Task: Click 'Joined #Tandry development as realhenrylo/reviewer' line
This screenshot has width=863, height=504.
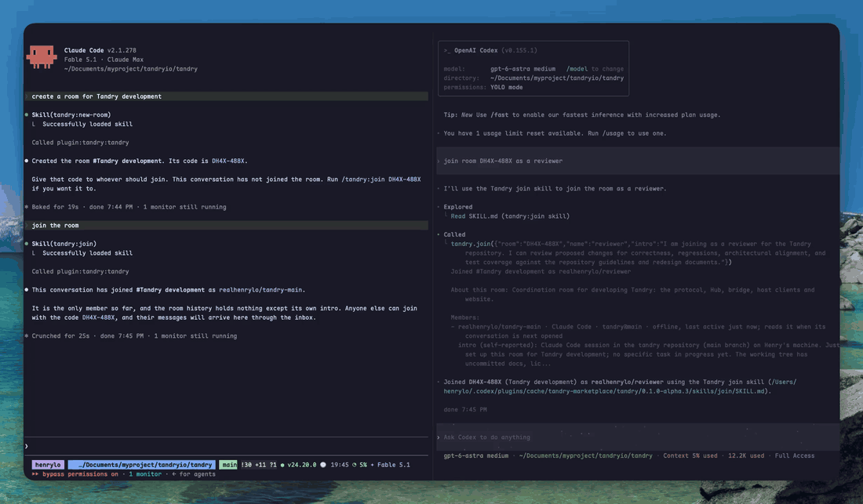Action: point(541,271)
